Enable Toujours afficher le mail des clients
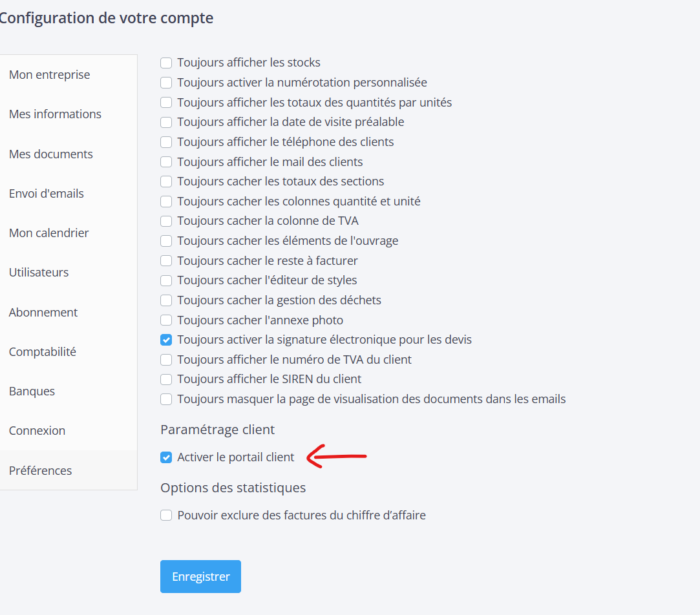700x615 pixels. coord(166,162)
